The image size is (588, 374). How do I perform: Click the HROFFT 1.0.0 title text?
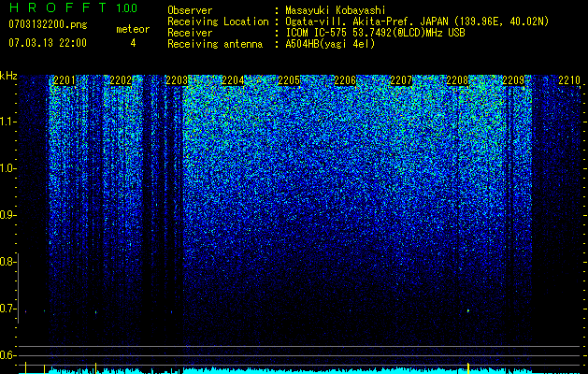(x=73, y=7)
